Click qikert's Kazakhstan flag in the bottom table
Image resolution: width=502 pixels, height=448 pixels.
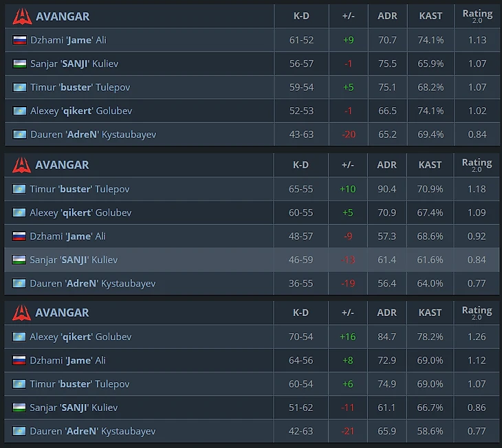click(x=19, y=337)
